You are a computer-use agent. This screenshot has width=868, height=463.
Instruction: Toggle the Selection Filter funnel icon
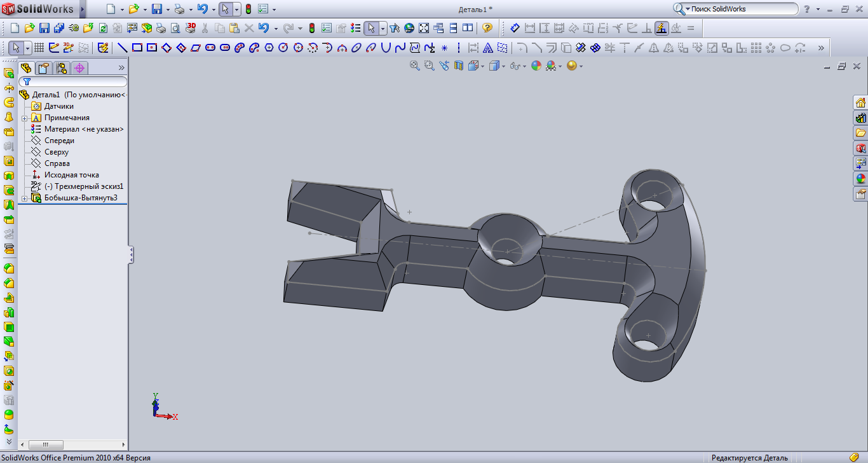(394, 28)
